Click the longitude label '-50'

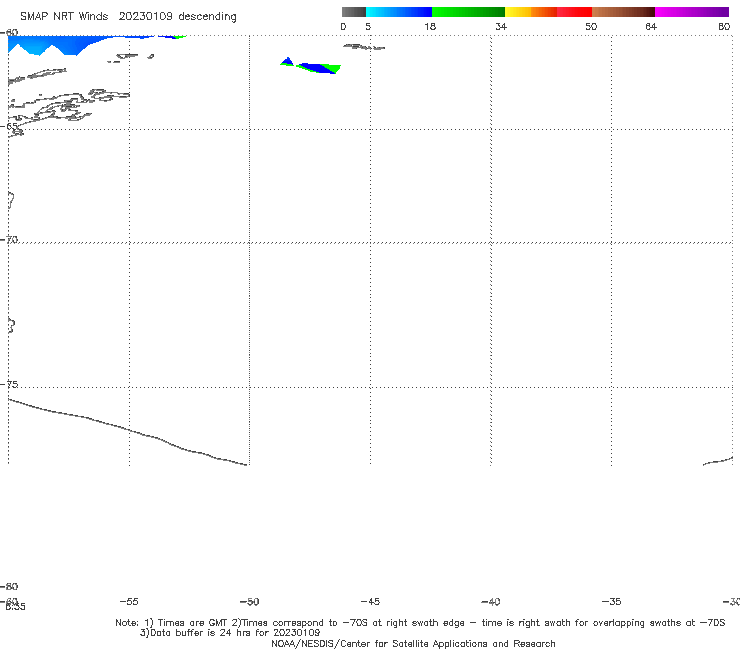[x=250, y=602]
